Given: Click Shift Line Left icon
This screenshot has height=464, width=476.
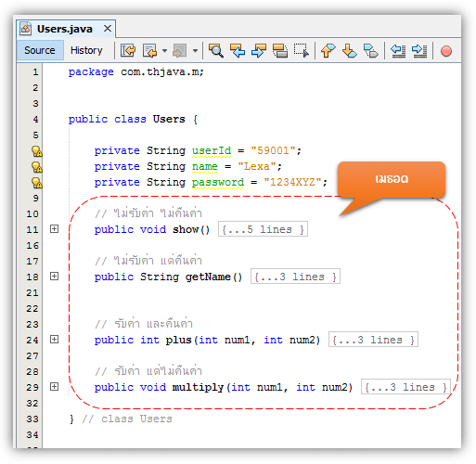Looking at the screenshot, I should point(398,50).
